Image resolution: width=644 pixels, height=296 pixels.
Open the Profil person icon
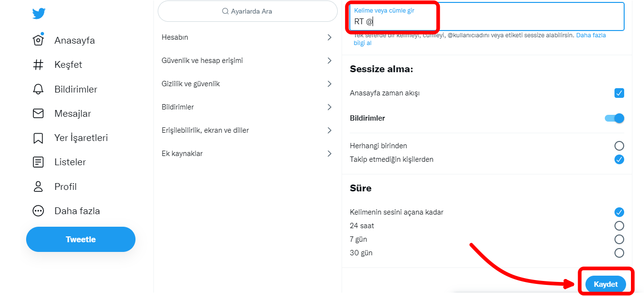tap(38, 187)
